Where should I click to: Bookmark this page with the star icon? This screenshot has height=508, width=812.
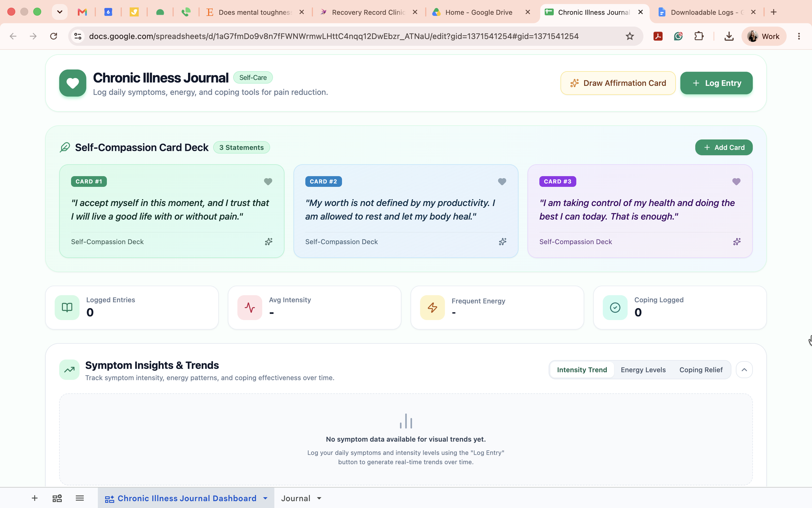coord(630,36)
